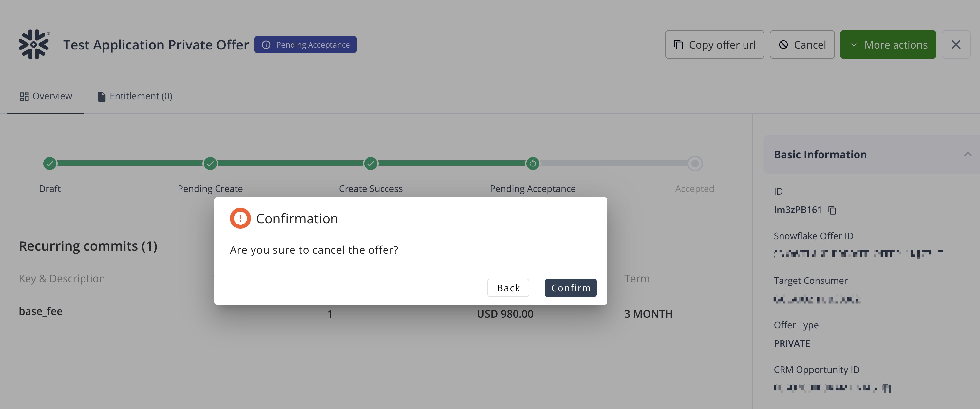Click the Entitlement document icon
The width and height of the screenshot is (980, 409).
click(101, 96)
